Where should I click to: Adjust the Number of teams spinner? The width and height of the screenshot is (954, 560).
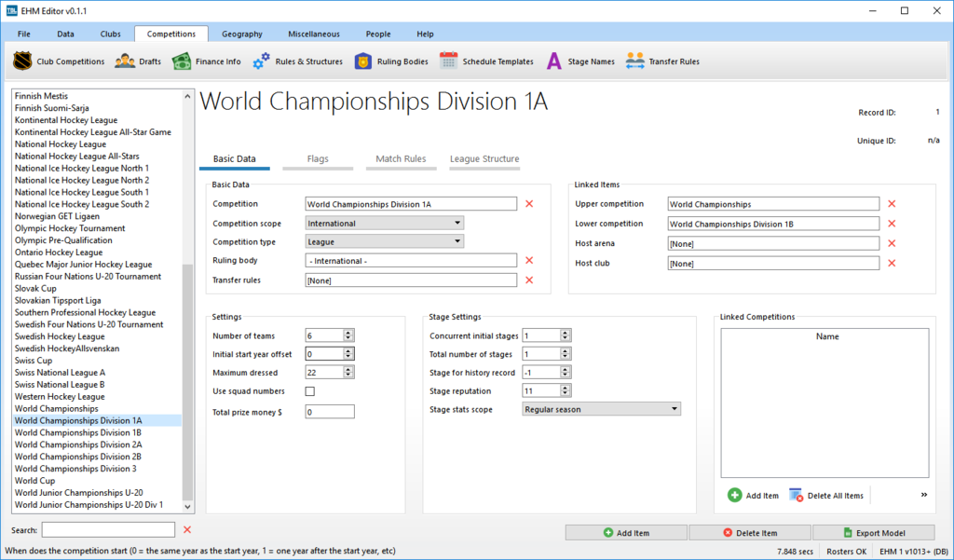348,335
